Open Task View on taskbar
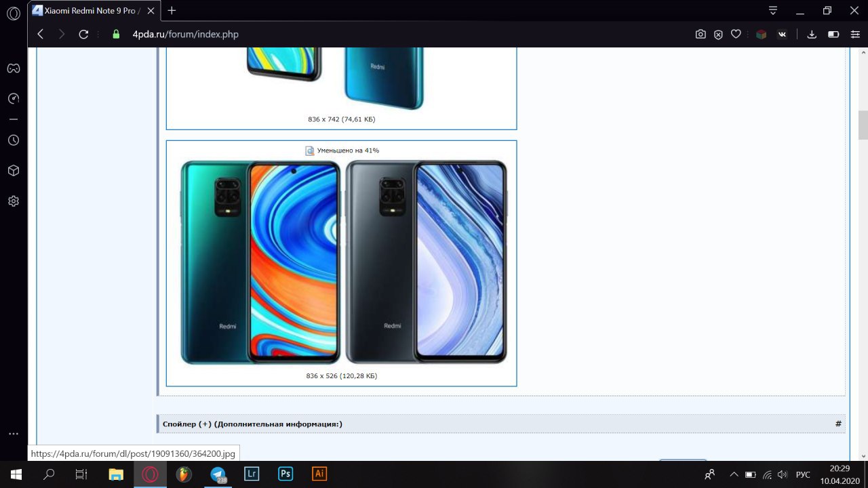Viewport: 868px width, 488px height. coord(81,474)
